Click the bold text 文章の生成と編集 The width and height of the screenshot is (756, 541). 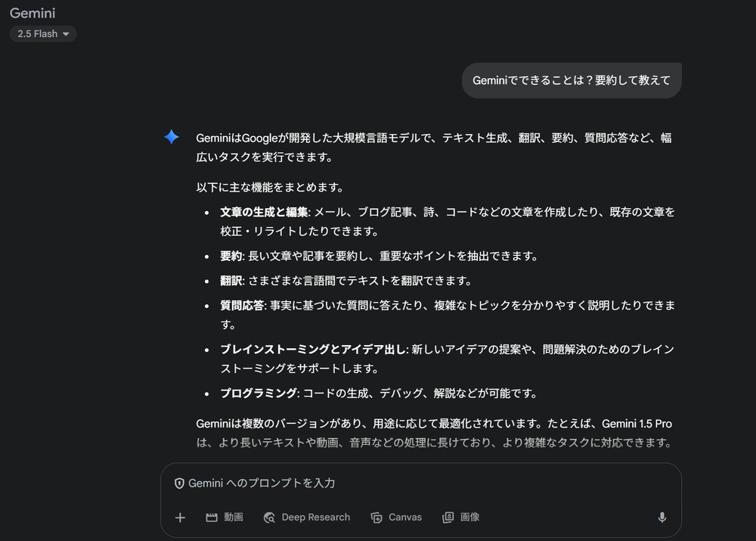tap(264, 213)
